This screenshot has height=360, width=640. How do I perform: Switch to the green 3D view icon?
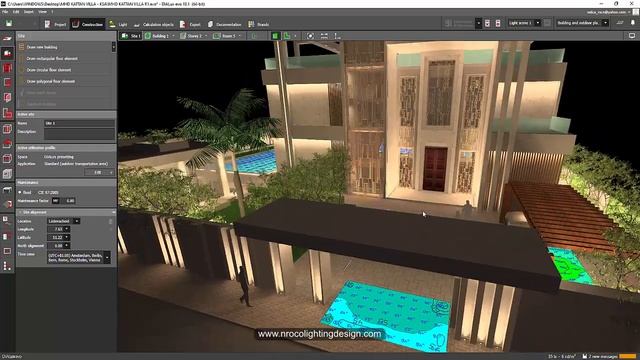tap(275, 36)
